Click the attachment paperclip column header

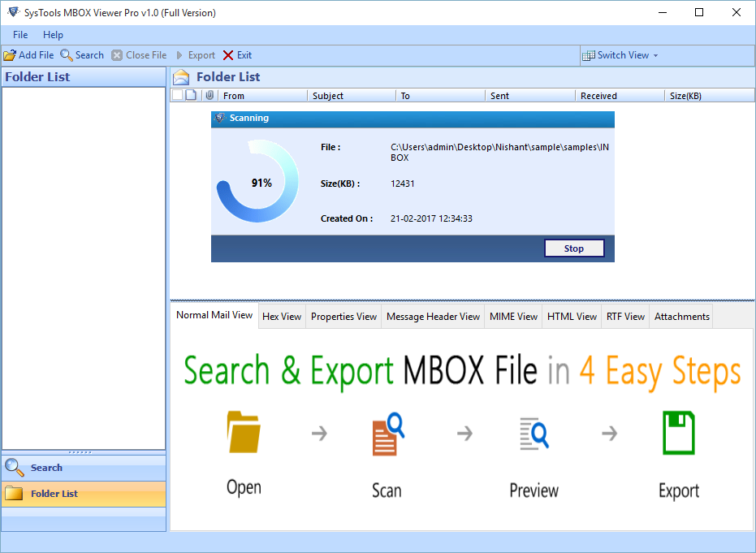pos(210,95)
